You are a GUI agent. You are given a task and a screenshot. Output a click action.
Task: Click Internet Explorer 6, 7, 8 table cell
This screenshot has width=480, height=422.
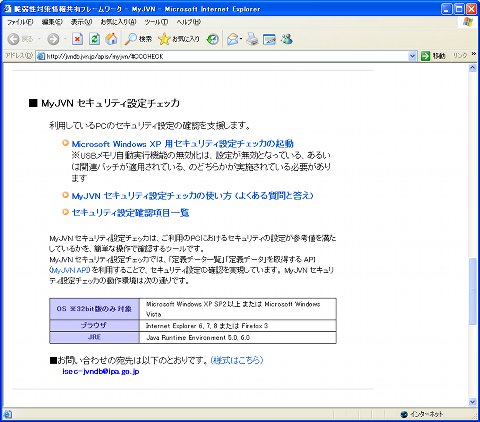[x=238, y=326]
